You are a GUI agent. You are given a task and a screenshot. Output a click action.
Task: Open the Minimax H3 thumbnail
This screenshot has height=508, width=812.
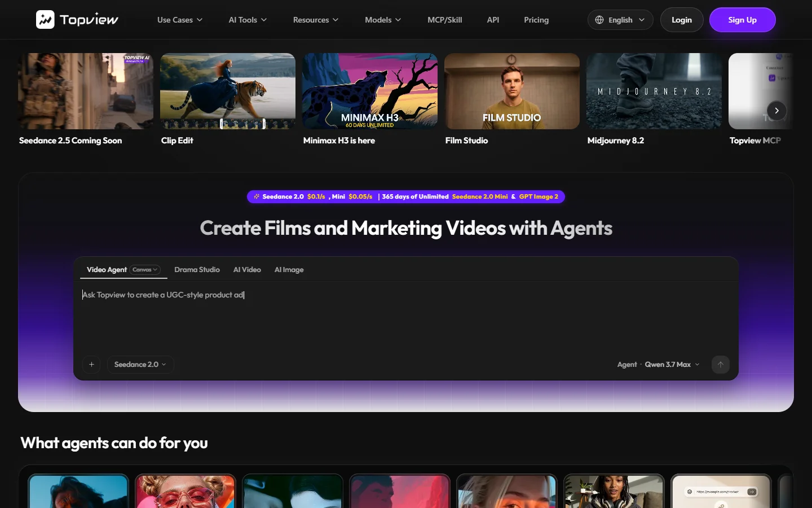pos(370,91)
